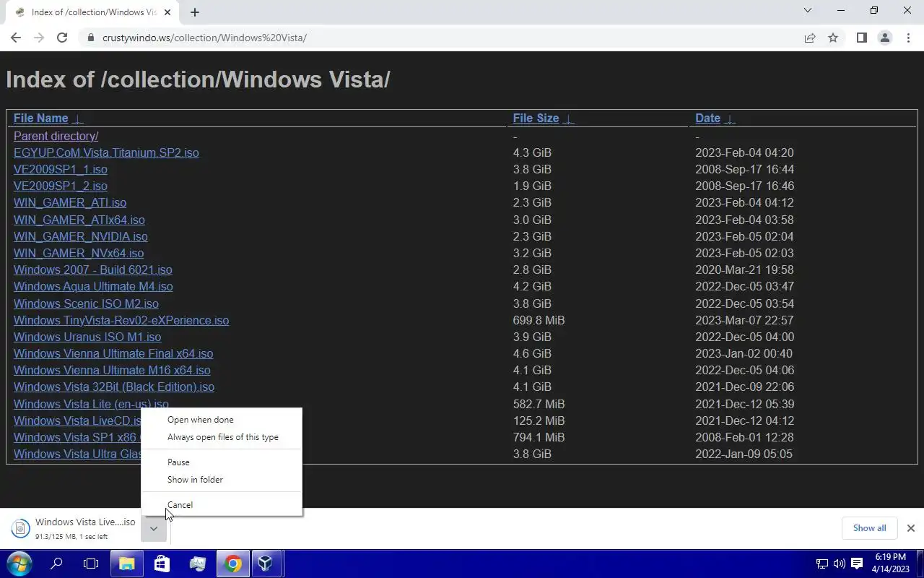The width and height of the screenshot is (924, 578).
Task: Download Windows Scenic ISO M2.iso
Action: coord(86,303)
